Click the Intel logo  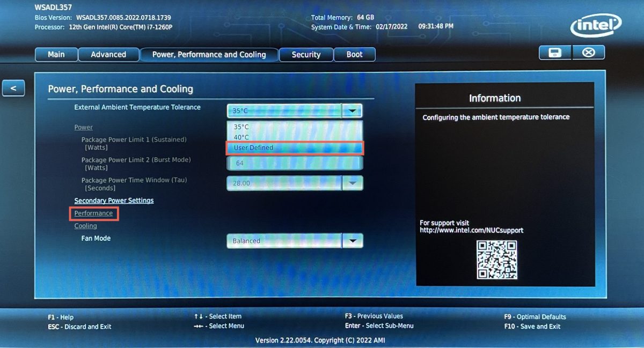click(x=596, y=26)
